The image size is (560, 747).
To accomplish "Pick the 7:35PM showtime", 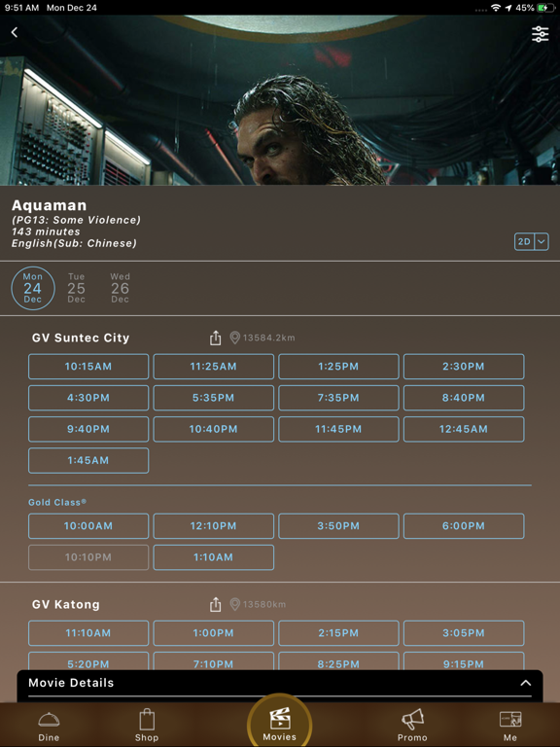I will (338, 398).
